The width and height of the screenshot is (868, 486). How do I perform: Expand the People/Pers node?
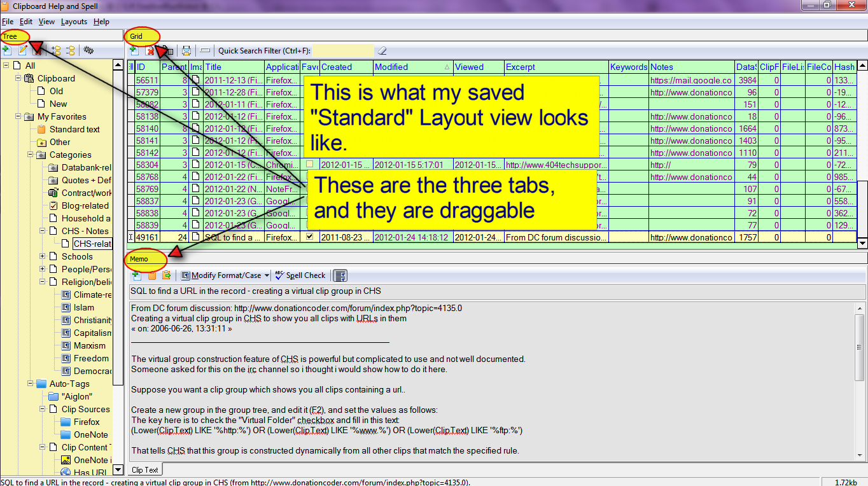coord(43,269)
